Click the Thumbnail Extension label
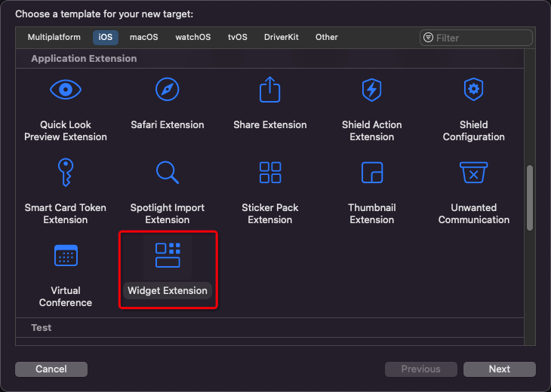Screen dimensions: 551x392 372,214
